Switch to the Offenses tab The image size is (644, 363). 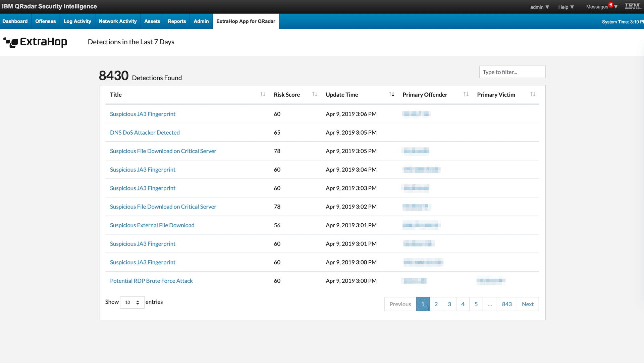pyautogui.click(x=46, y=21)
